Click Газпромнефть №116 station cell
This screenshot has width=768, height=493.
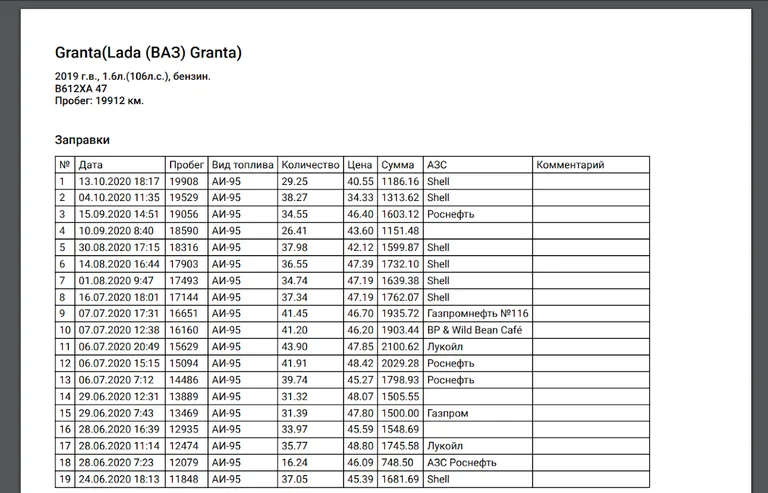(478, 314)
